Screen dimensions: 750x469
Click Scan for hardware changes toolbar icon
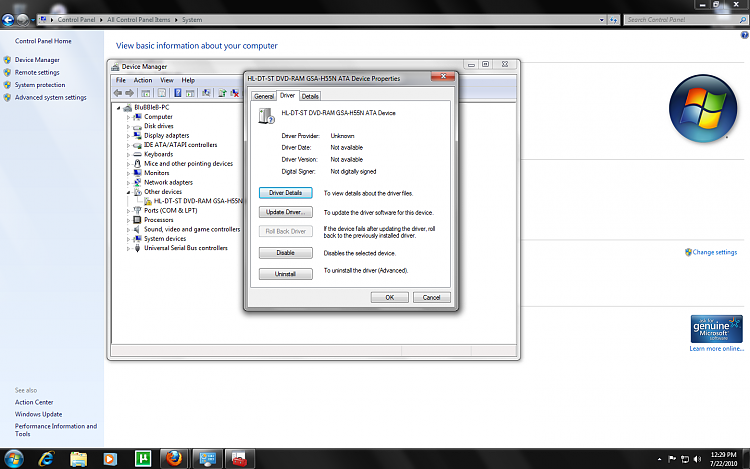tap(206, 93)
